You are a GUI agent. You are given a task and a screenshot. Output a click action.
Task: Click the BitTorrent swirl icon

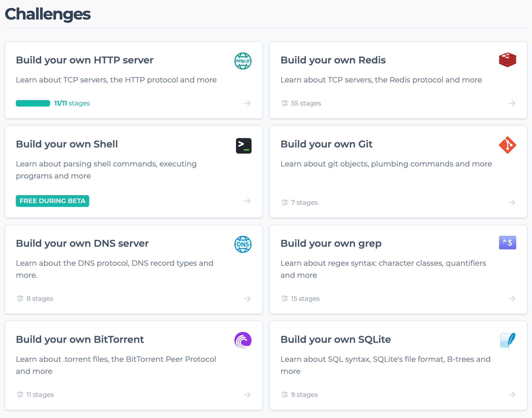[x=243, y=340]
